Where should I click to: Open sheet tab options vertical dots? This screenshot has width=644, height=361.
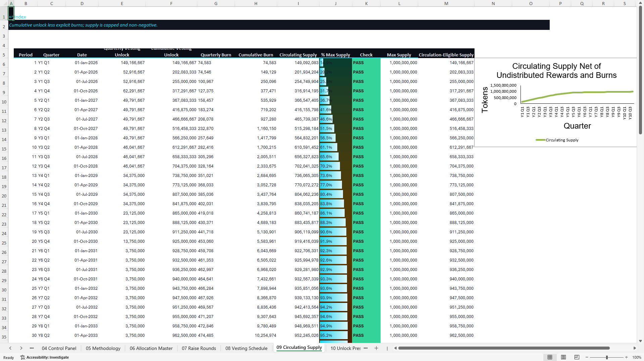point(387,348)
